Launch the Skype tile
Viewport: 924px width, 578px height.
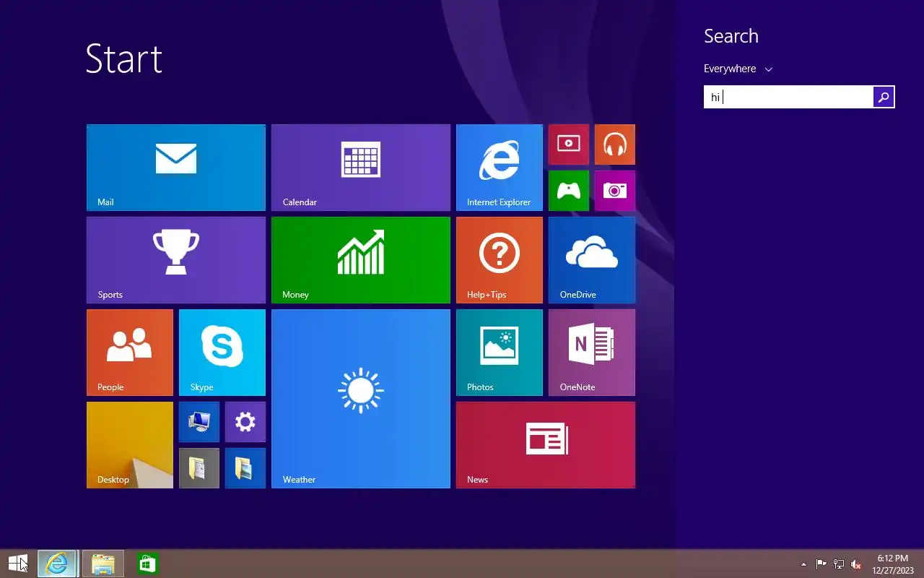222,353
